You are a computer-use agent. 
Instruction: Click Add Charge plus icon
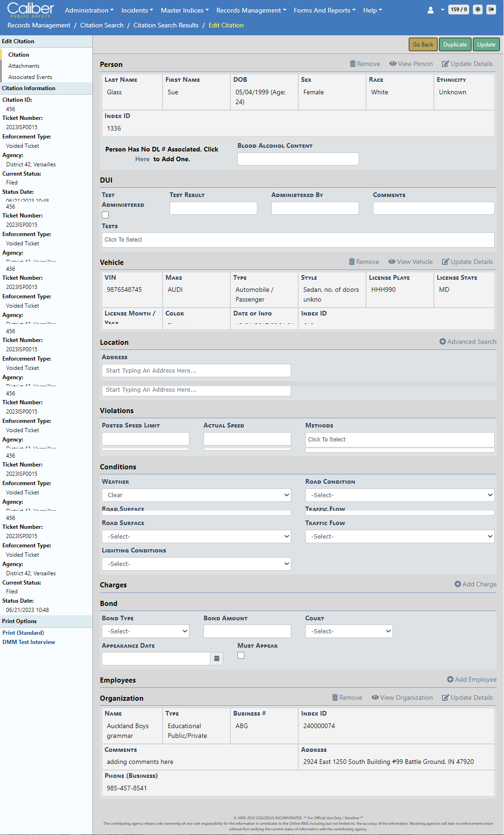pos(475,585)
